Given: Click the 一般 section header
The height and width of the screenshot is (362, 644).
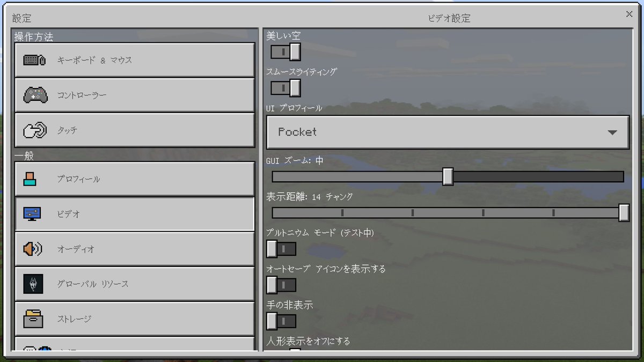Looking at the screenshot, I should 24,156.
